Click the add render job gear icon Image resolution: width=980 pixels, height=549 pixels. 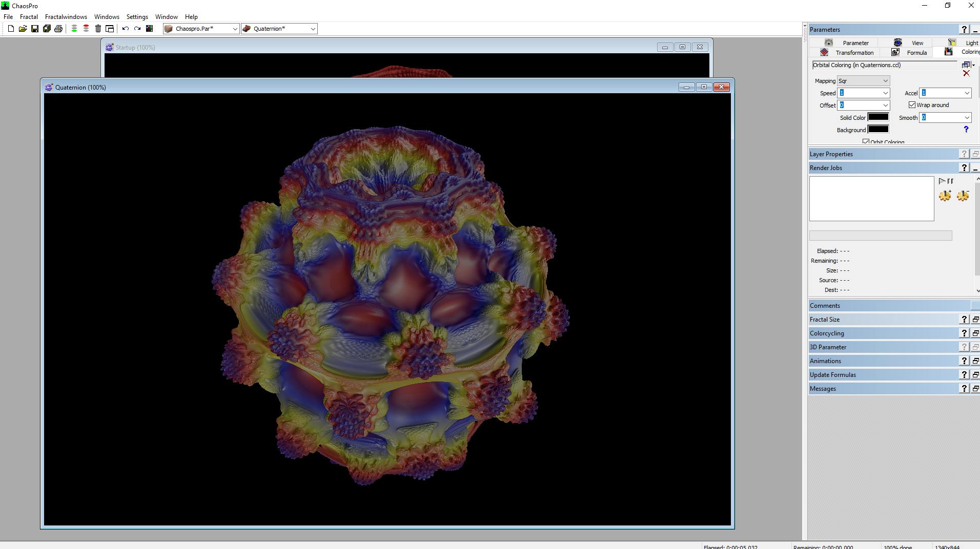click(x=945, y=196)
